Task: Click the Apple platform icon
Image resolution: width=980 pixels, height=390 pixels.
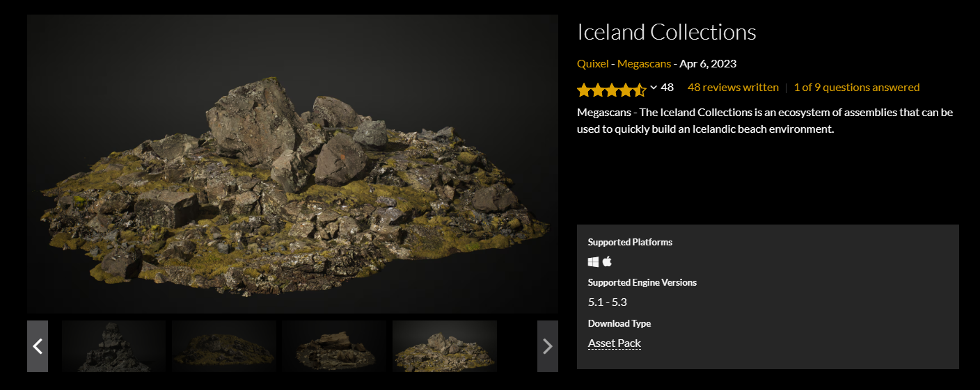Action: pyautogui.click(x=607, y=261)
